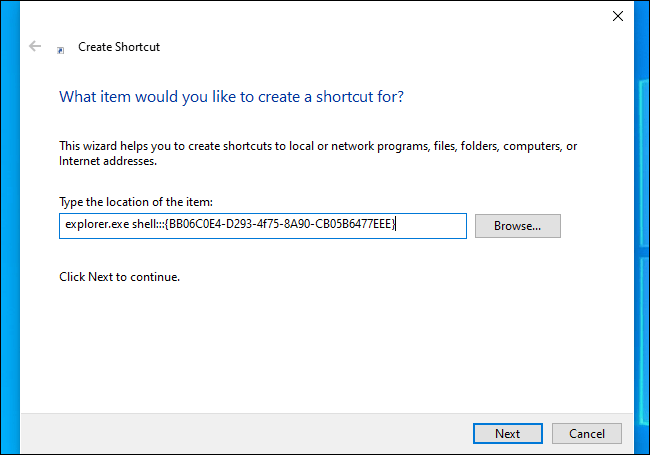Viewport: 650px width, 455px height.
Task: Click the 'Click Next to continue' instruction text
Action: pyautogui.click(x=119, y=276)
